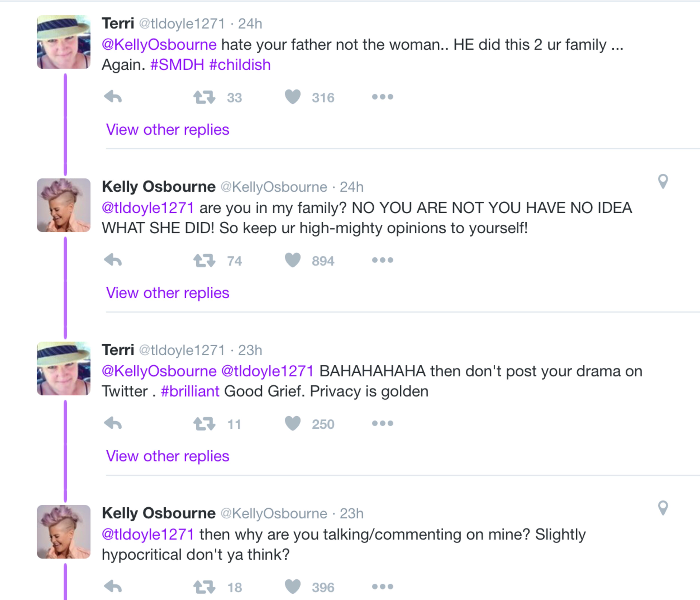Like Terri's tweet with 250 likes
700x600 pixels.
[x=293, y=423]
